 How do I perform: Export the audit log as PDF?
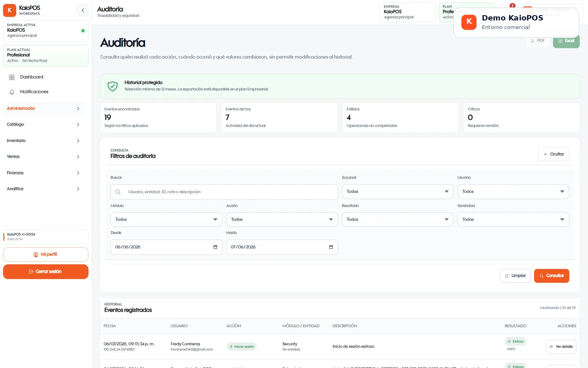[538, 41]
